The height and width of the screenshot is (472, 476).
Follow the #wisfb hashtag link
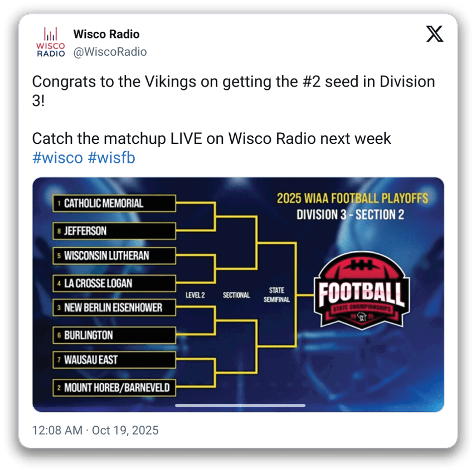(x=111, y=158)
